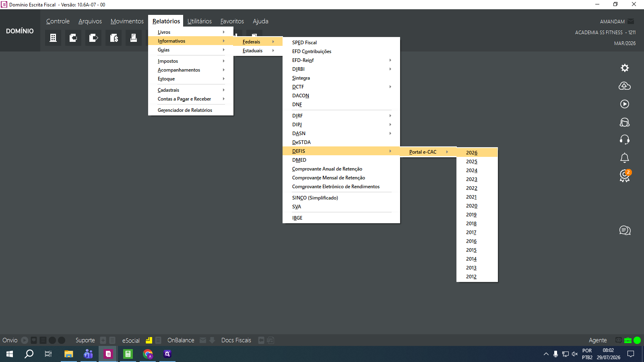Expand the DCTF submenu
This screenshot has height=362, width=644.
pos(341,87)
